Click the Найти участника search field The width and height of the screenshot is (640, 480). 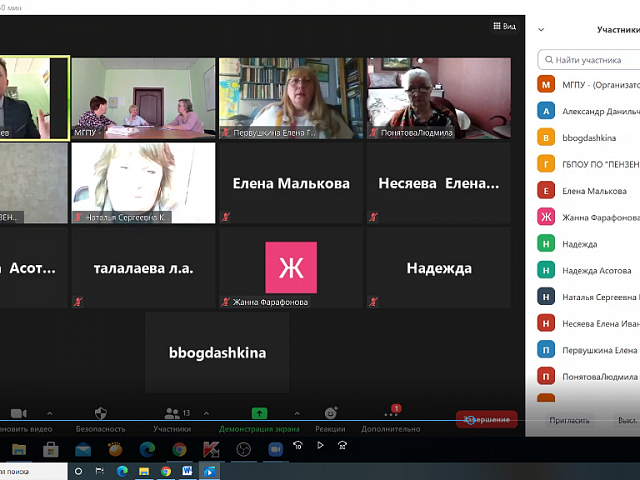[x=590, y=60]
